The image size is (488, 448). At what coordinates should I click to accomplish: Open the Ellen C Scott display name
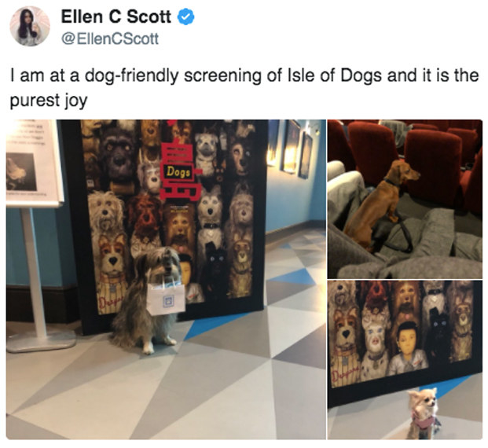116,17
